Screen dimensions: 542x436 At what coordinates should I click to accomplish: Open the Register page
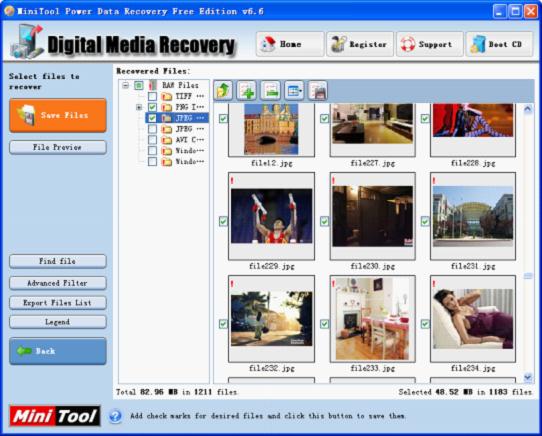pos(359,44)
